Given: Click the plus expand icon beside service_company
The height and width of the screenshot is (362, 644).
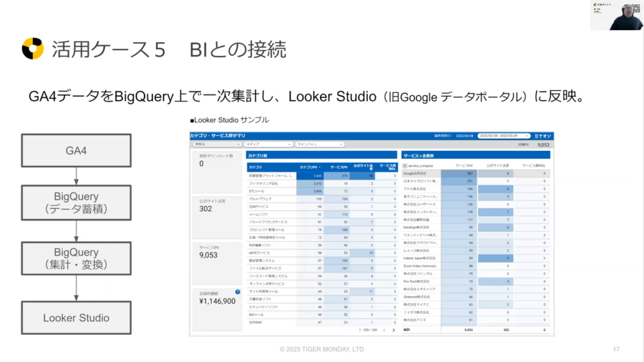Looking at the screenshot, I should click(405, 166).
